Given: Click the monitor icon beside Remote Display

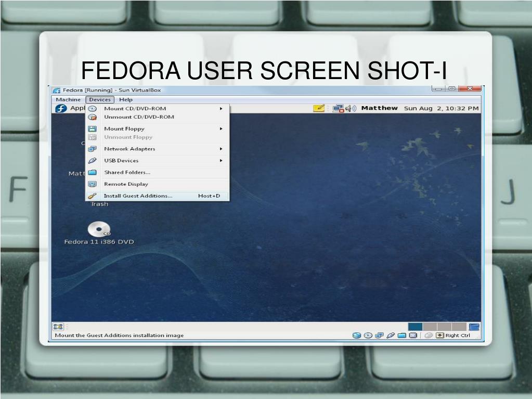Looking at the screenshot, I should click(92, 184).
